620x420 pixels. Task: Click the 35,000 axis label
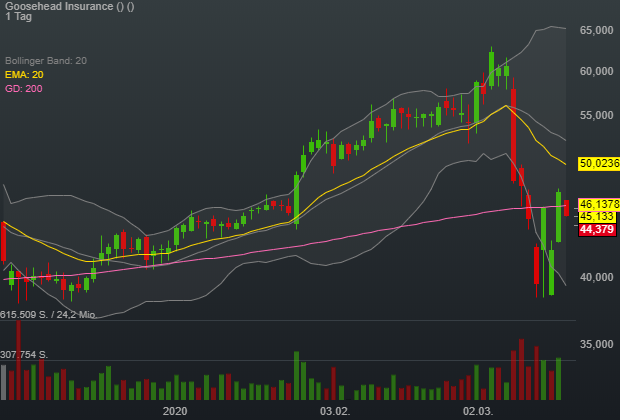(596, 344)
